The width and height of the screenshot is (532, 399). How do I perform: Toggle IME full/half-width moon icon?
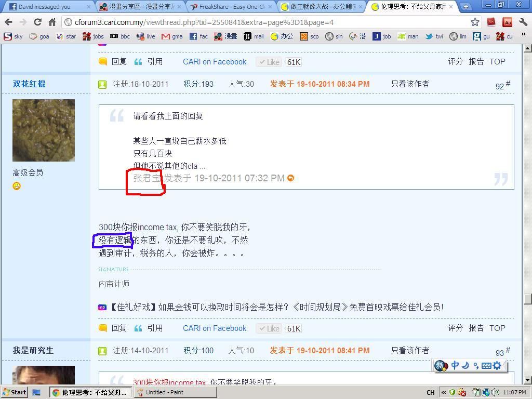[x=465, y=366]
